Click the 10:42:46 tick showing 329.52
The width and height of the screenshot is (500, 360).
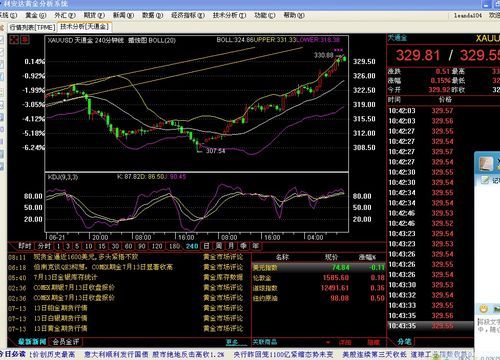coord(430,223)
